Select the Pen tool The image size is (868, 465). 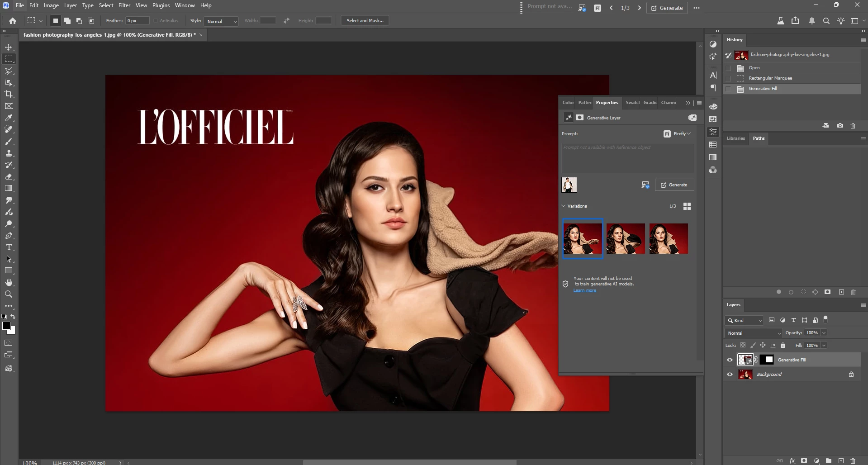click(x=9, y=235)
